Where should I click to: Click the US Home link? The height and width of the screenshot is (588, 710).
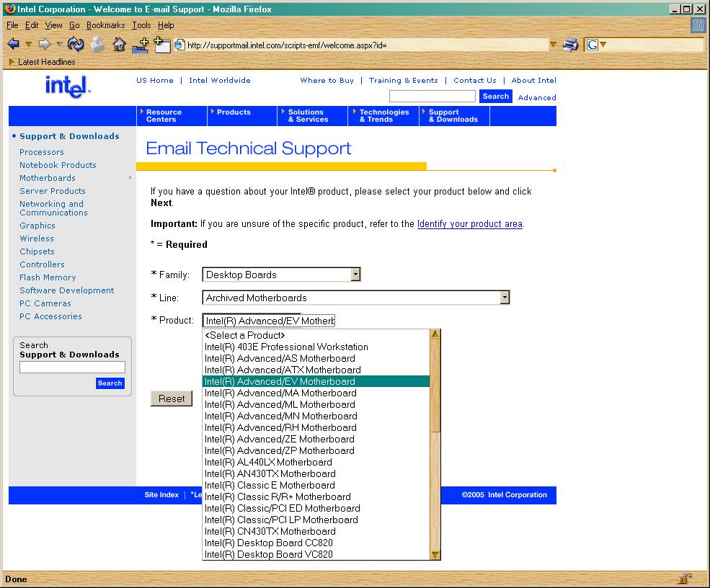155,80
